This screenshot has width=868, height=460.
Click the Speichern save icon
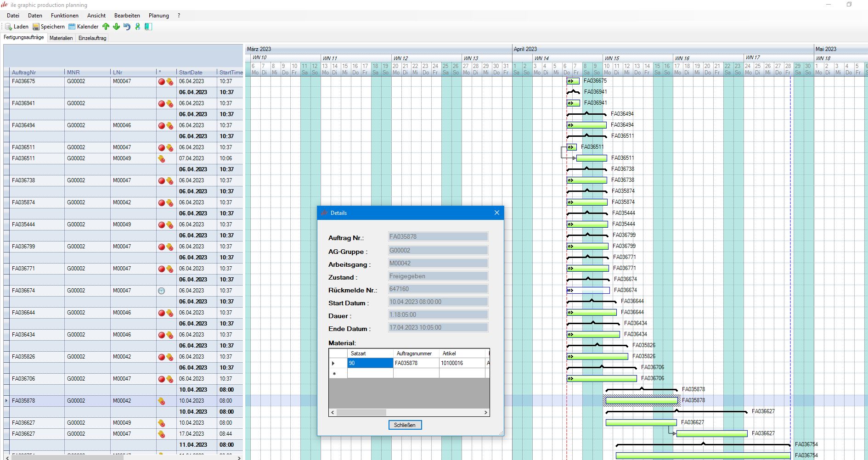[x=36, y=27]
